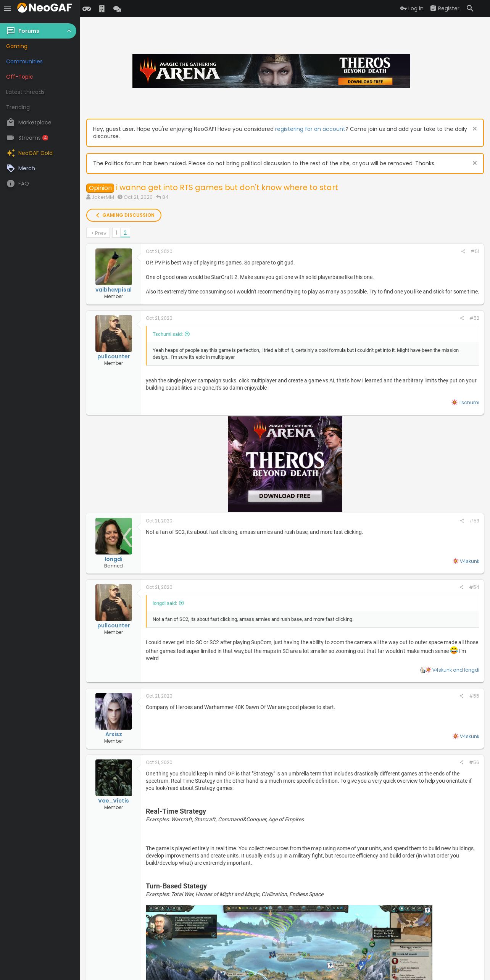Viewport: 490px width, 980px height.
Task: Click pullcounter username in post #54
Action: point(113,625)
